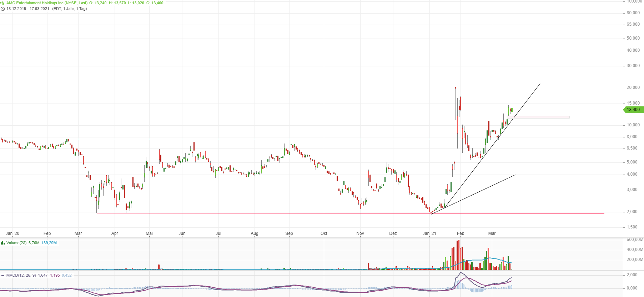The image size is (644, 297).
Task: Click the 6,500 price axis label
Action: pos(632,148)
